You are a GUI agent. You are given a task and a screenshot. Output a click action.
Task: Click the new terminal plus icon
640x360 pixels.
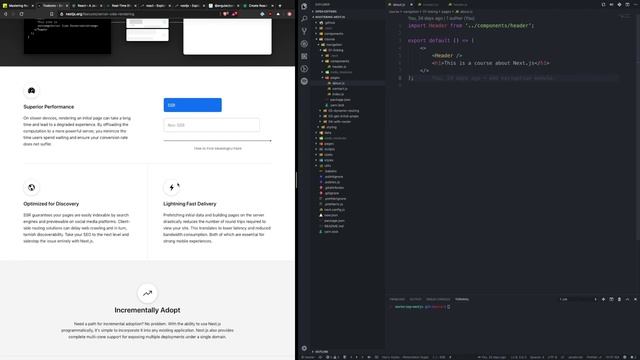[x=603, y=299]
